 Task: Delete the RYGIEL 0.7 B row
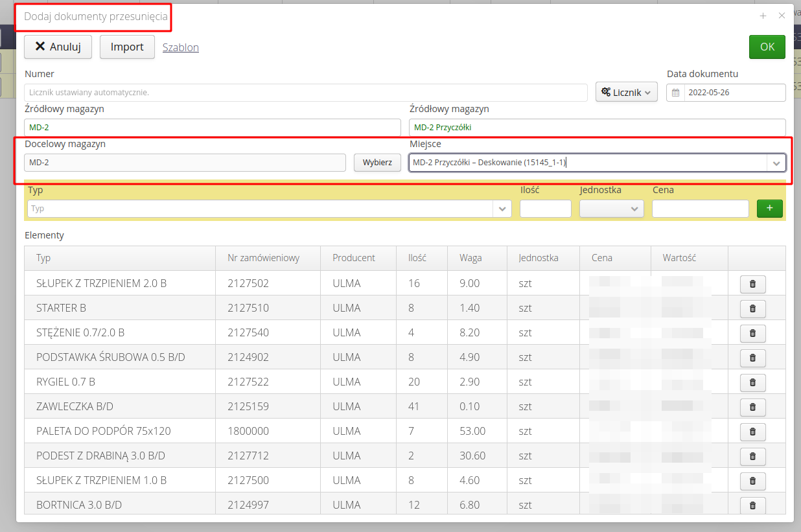tap(752, 382)
